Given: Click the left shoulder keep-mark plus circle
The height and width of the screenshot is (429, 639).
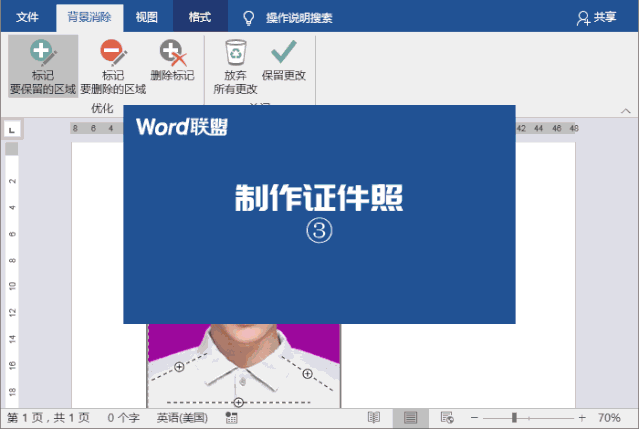Looking at the screenshot, I should pyautogui.click(x=179, y=367).
